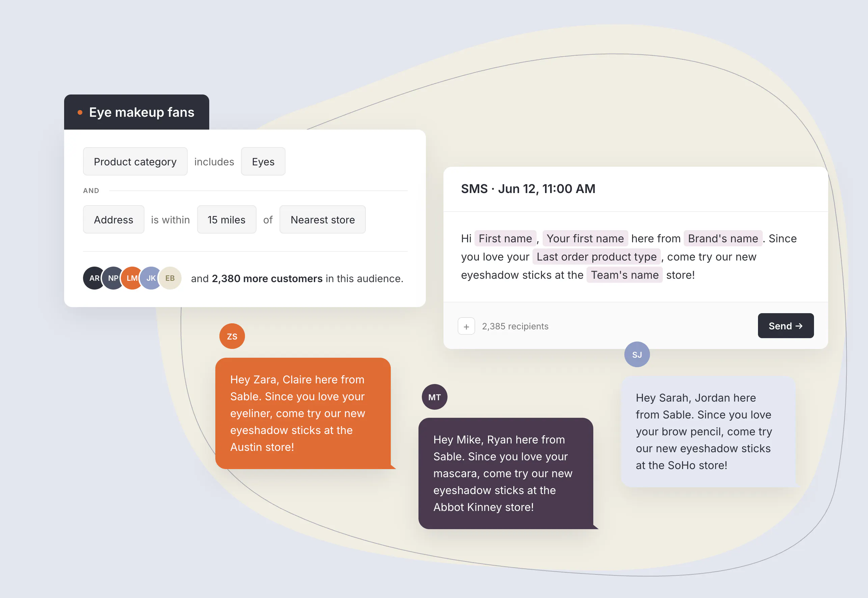Image resolution: width=868 pixels, height=598 pixels.
Task: Open the Eyes value selector
Action: point(263,162)
